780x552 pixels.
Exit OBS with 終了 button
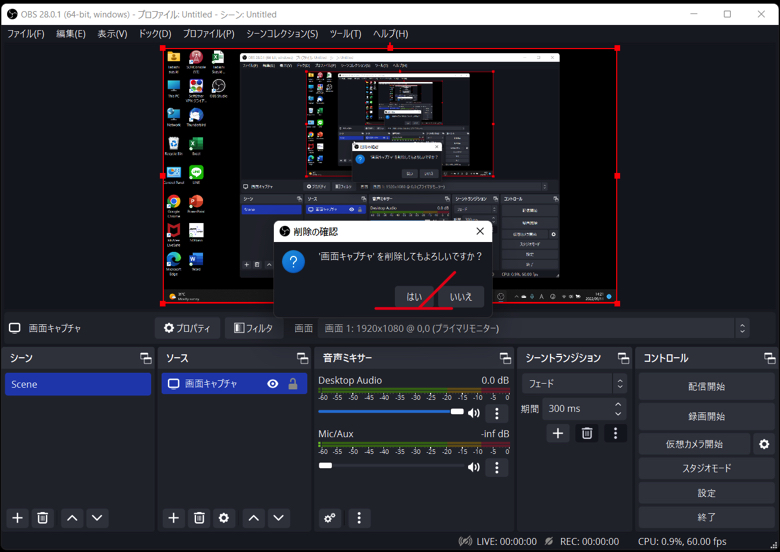(x=706, y=517)
